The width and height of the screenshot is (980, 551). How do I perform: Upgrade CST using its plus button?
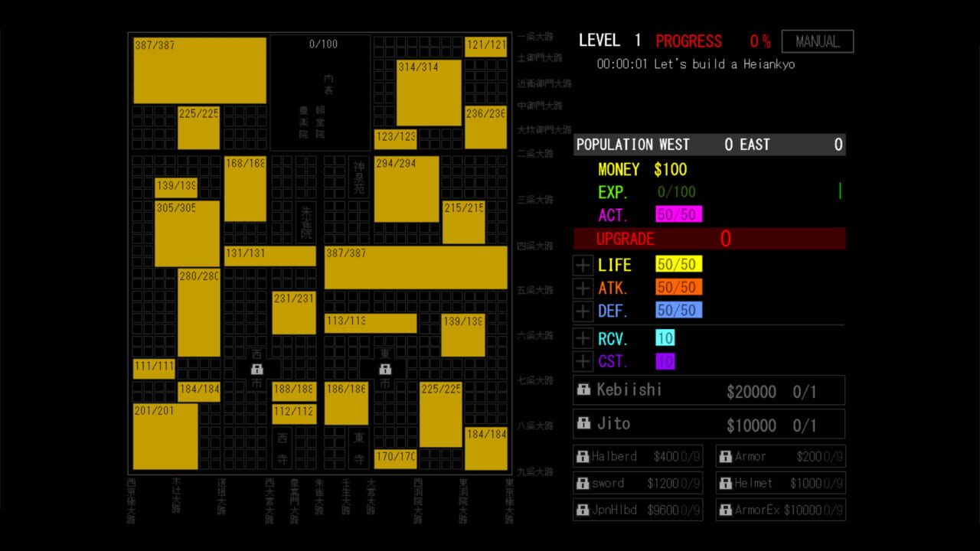[583, 361]
